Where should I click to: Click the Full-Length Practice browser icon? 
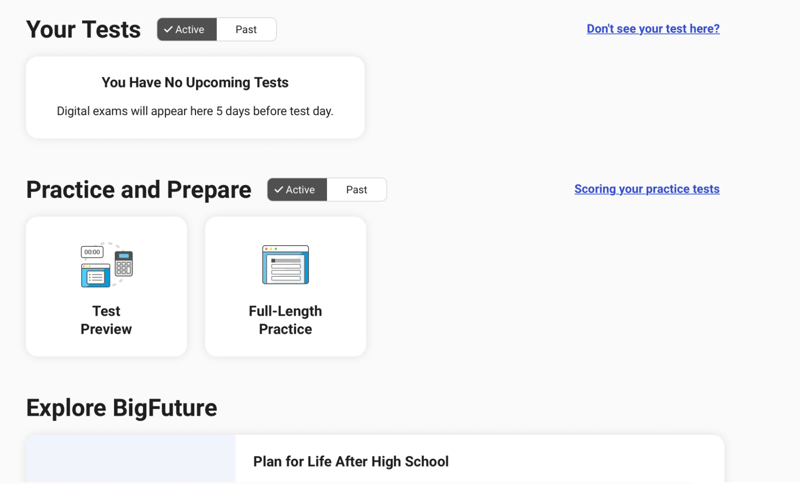tap(285, 265)
